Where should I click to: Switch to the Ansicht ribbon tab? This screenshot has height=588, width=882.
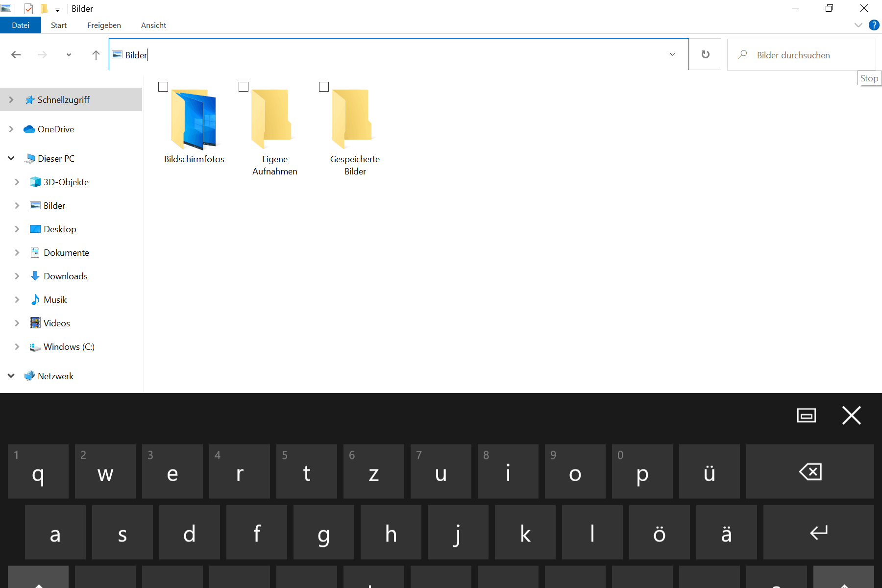tap(153, 25)
